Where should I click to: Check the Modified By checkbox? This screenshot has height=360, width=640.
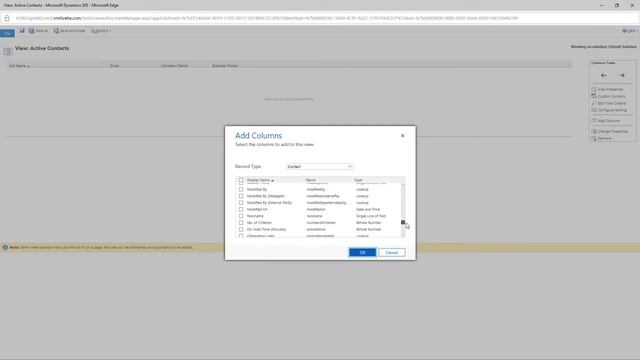[241, 189]
